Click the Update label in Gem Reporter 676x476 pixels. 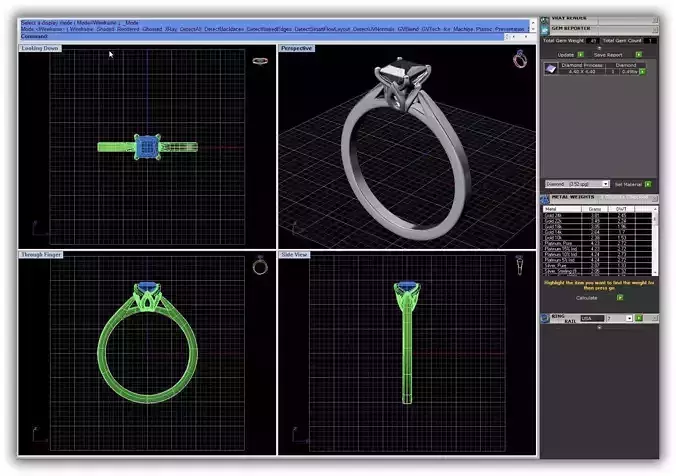pos(565,55)
